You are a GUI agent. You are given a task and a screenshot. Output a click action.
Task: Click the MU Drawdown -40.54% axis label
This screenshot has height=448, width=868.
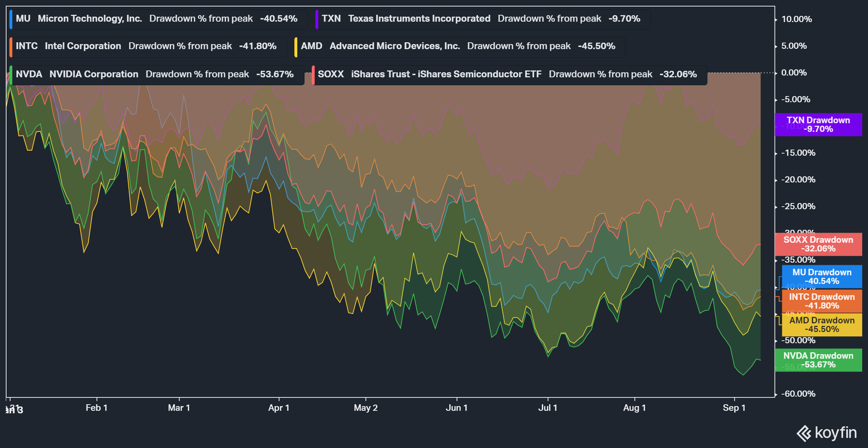coord(822,277)
